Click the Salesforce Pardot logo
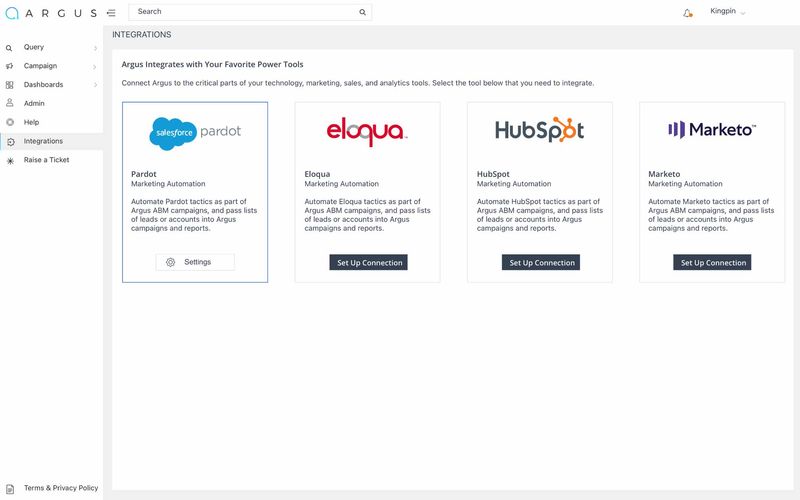 (195, 133)
